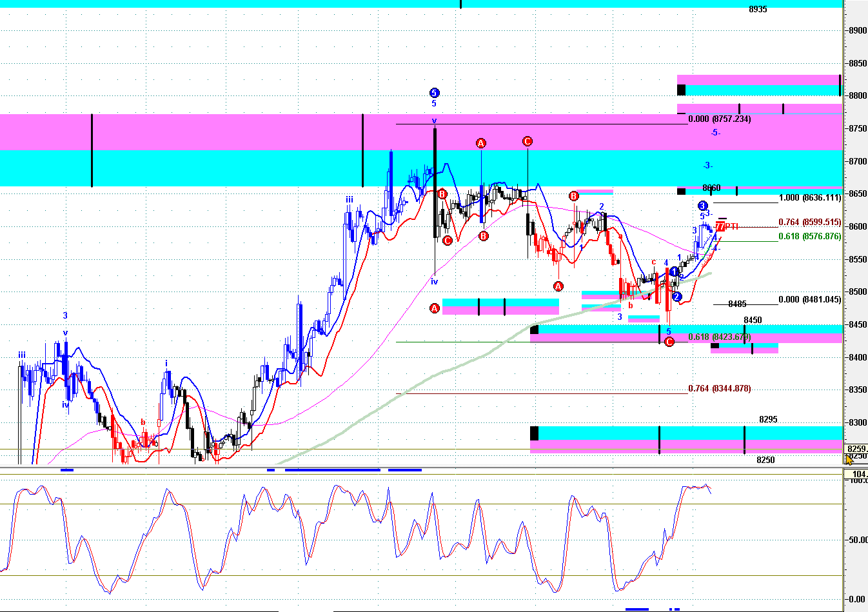Select the 0.618 (8576.876) green retracement label
Screen dimensions: 868x612
(x=810, y=237)
